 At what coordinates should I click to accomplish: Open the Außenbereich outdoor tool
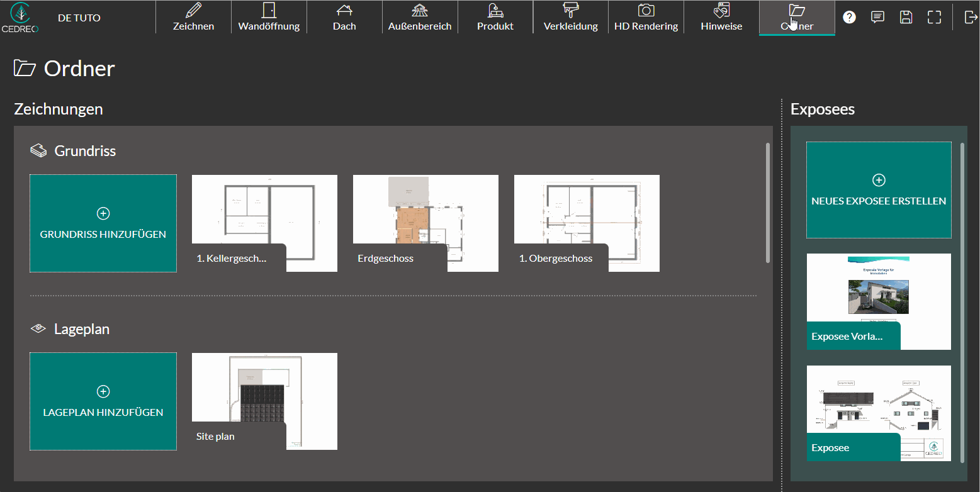[x=420, y=18]
